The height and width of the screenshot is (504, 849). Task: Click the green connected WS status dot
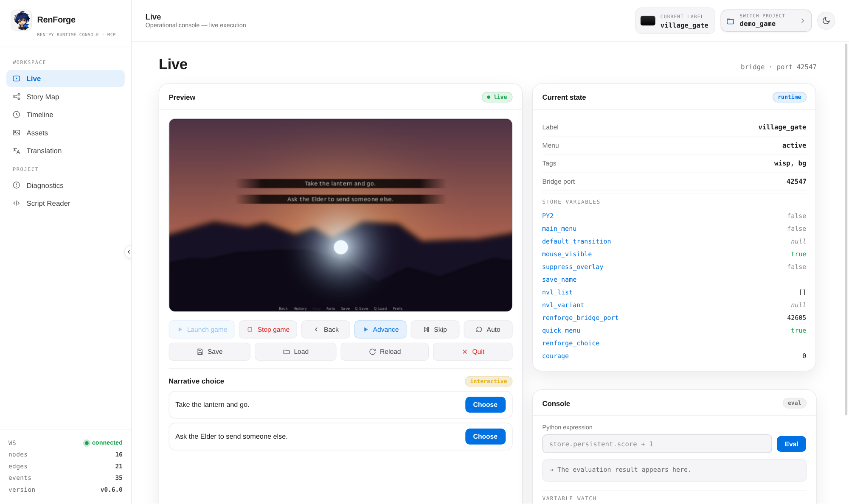pos(87,443)
